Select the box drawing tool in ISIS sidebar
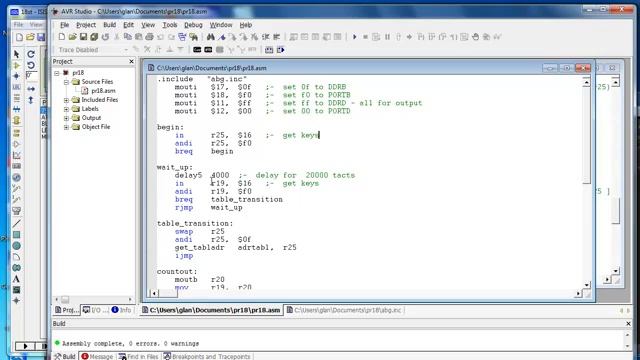The image size is (640, 360). 16,235
